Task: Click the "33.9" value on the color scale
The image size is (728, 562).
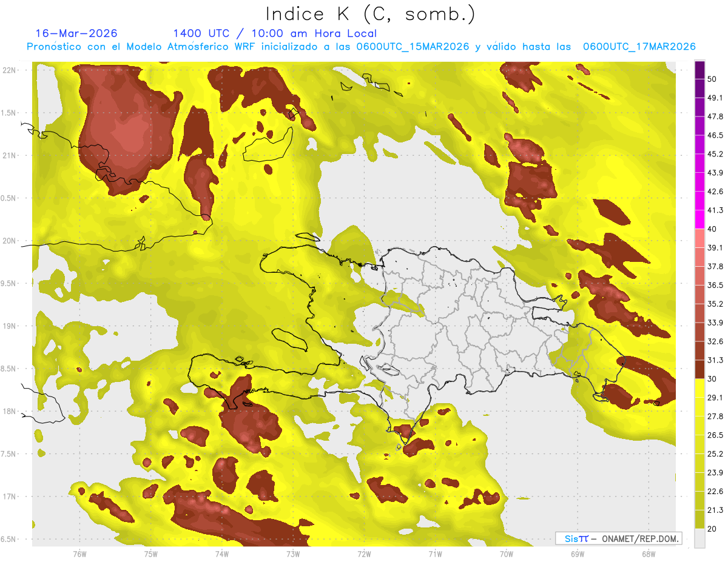Action: (x=715, y=323)
